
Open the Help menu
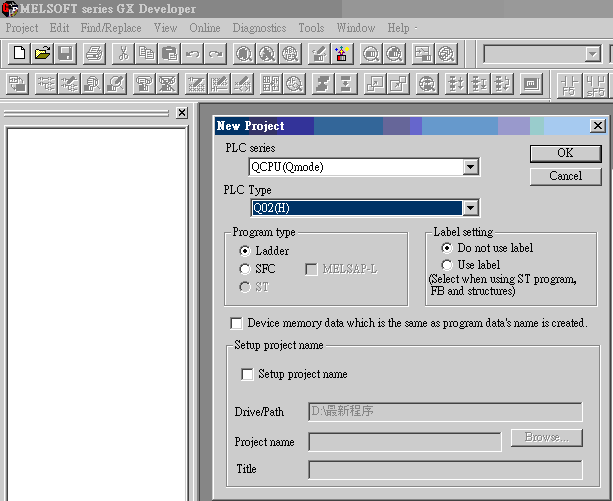(x=398, y=28)
